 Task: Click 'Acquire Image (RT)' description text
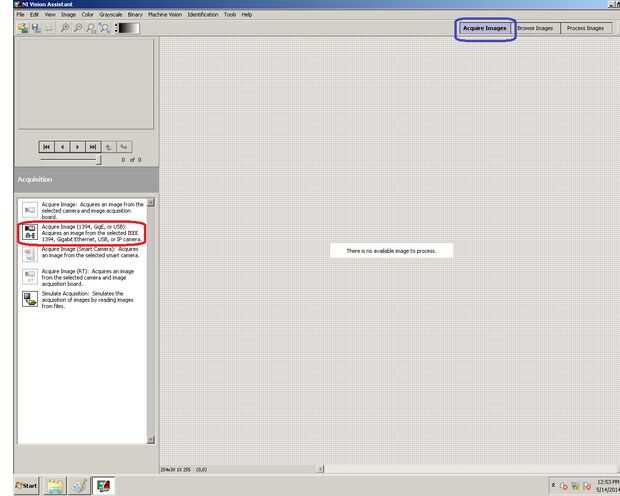88,277
